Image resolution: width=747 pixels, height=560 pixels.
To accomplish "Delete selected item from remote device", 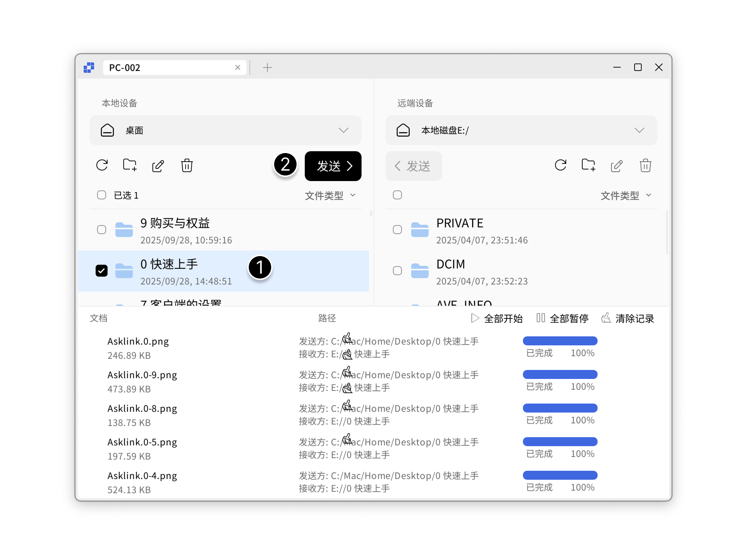I will click(645, 165).
